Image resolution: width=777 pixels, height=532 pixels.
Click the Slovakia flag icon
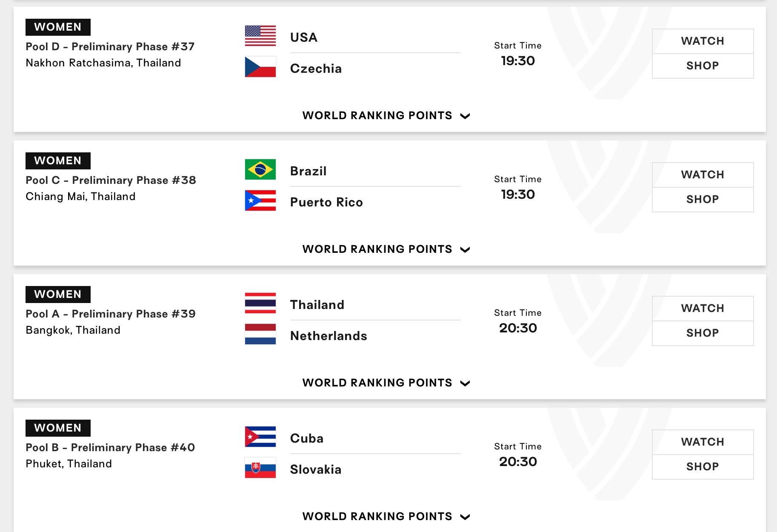pos(260,468)
